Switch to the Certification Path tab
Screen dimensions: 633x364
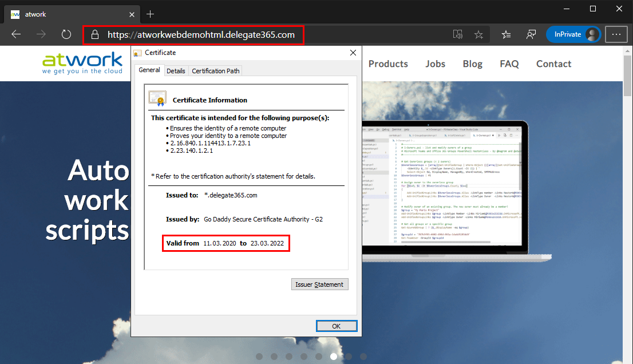pos(216,71)
